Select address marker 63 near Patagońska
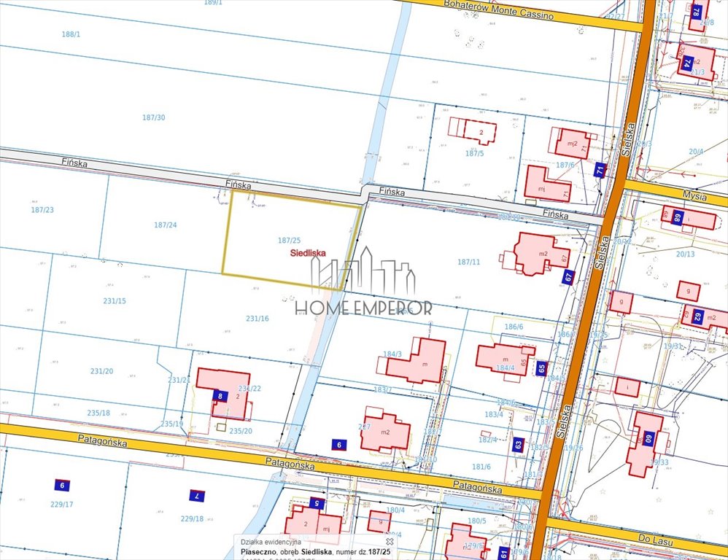 pyautogui.click(x=518, y=444)
